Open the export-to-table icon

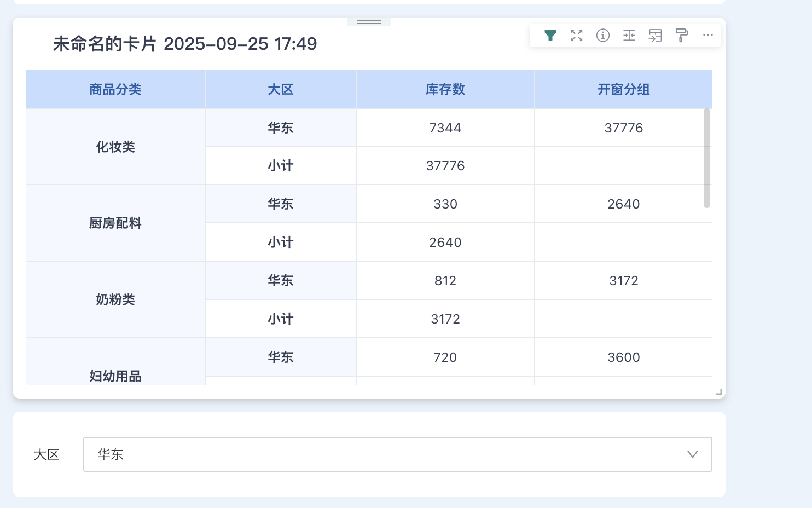655,35
